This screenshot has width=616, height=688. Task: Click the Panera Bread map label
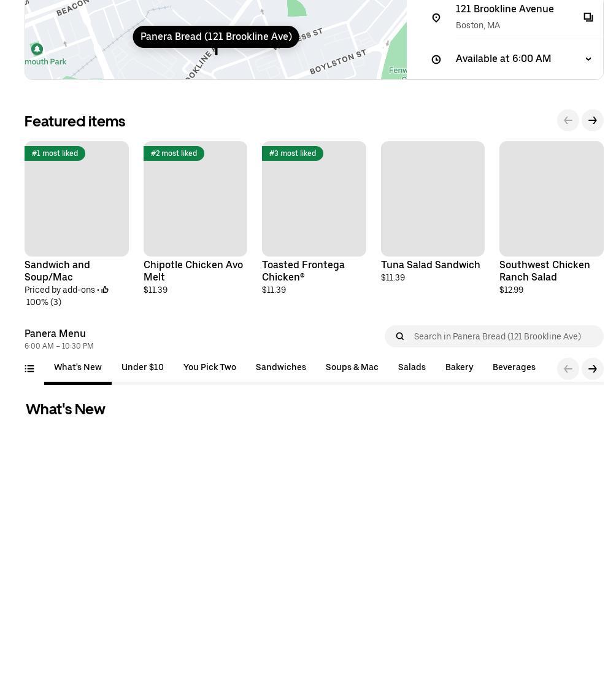pyautogui.click(x=216, y=36)
